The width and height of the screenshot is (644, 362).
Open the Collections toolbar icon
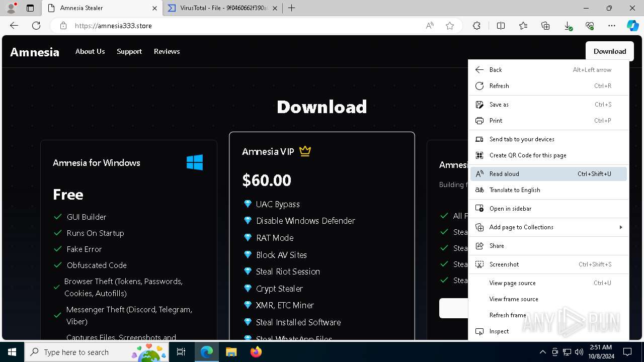pos(545,26)
